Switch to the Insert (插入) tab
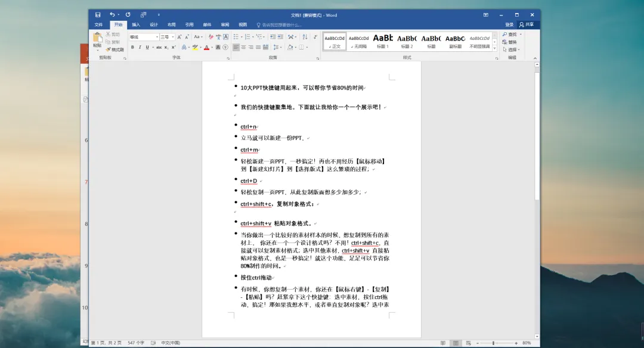Image resolution: width=644 pixels, height=348 pixels. 136,25
